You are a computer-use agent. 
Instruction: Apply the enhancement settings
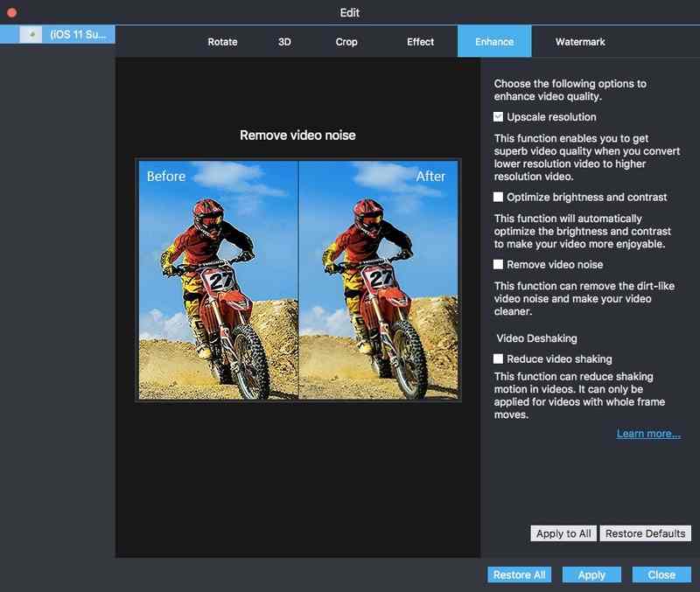coord(591,575)
